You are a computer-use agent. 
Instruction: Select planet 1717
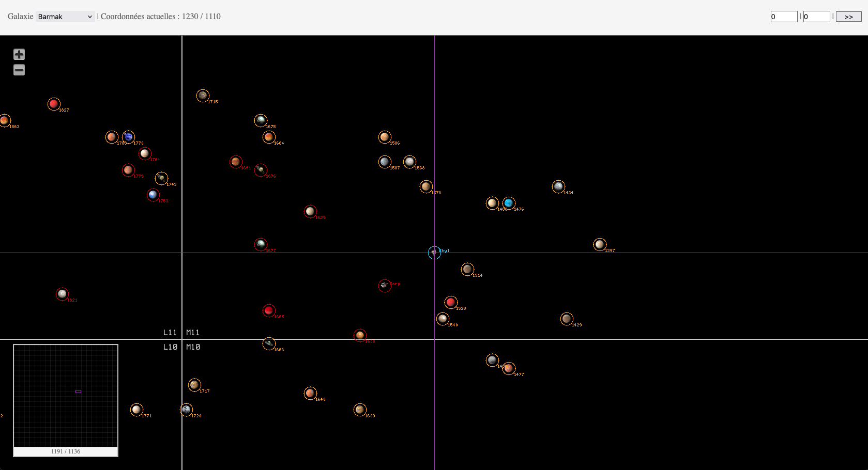(x=194, y=385)
